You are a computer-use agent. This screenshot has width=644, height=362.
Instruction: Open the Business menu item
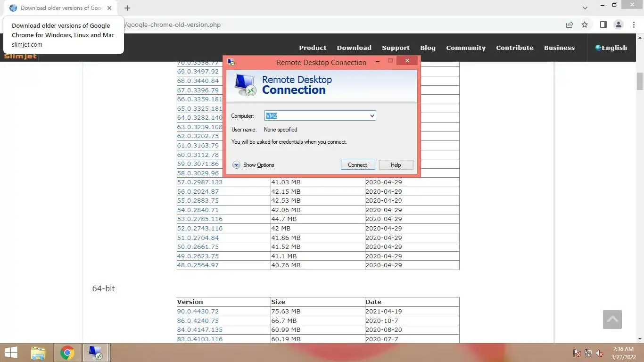tap(559, 48)
